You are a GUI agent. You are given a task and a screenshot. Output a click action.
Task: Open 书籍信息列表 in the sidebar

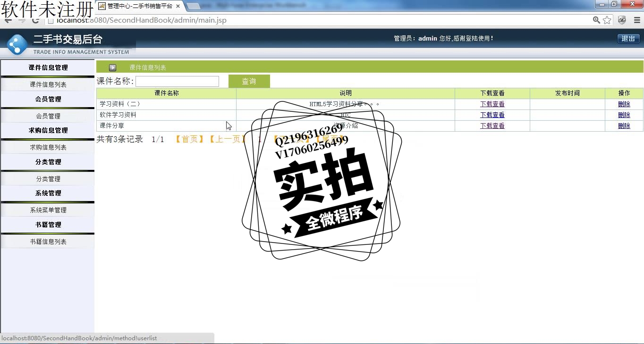(x=48, y=242)
